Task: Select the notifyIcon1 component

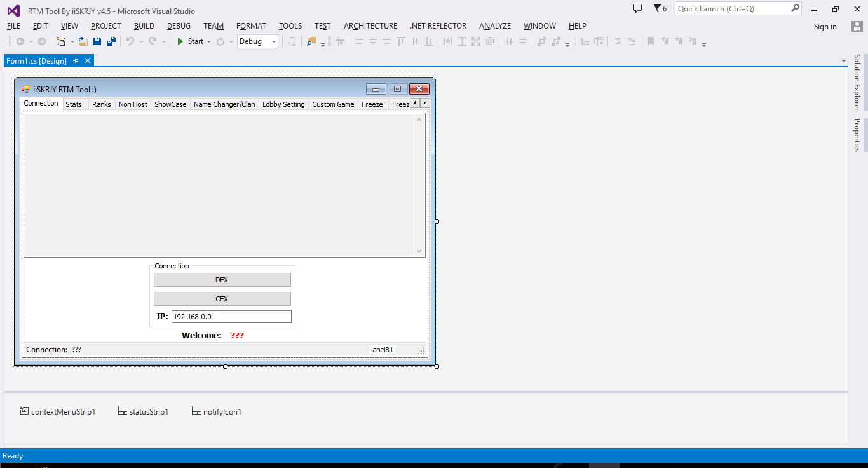Action: (x=217, y=412)
